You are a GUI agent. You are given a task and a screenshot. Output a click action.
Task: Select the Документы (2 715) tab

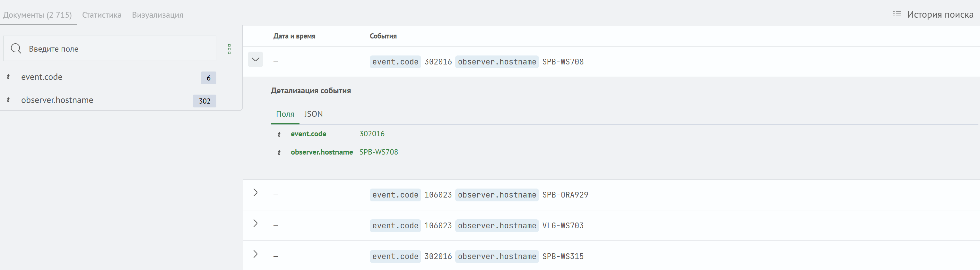[37, 15]
